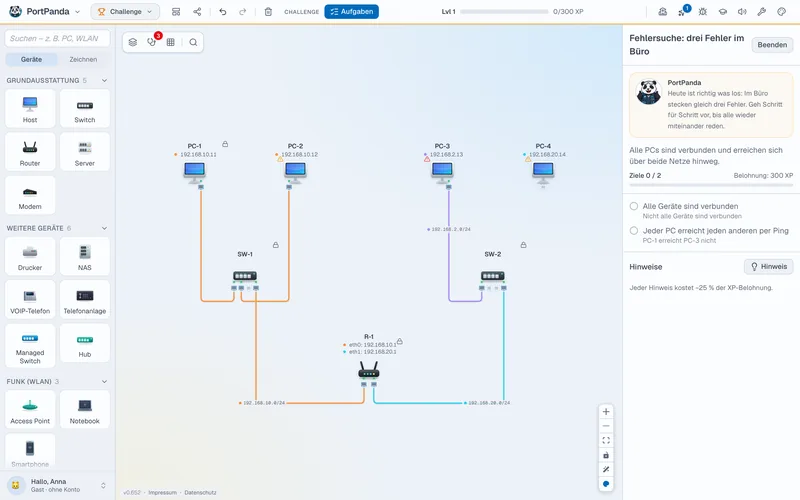
Task: Select the Managed Switch device tile
Action: [30, 345]
